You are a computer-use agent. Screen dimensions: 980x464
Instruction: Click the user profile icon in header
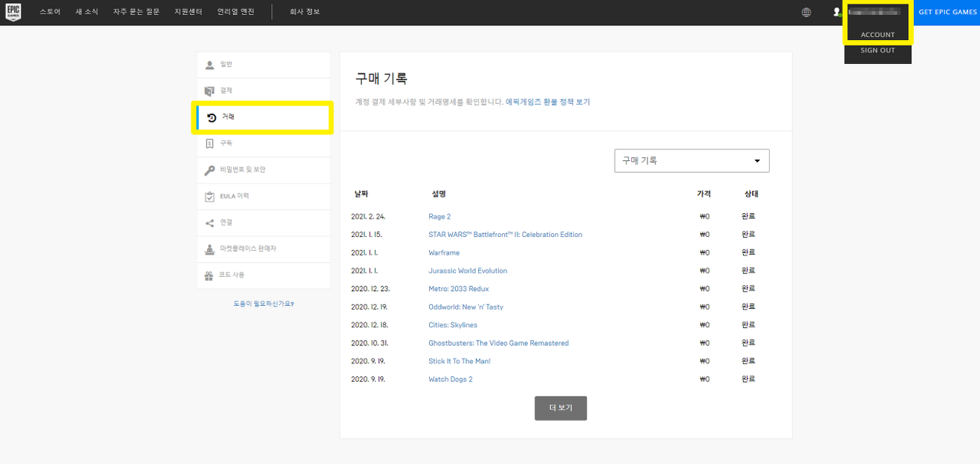click(837, 12)
